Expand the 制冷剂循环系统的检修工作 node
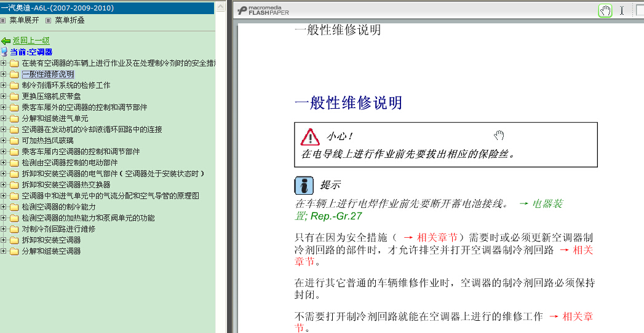644x333 pixels. pyautogui.click(x=3, y=85)
